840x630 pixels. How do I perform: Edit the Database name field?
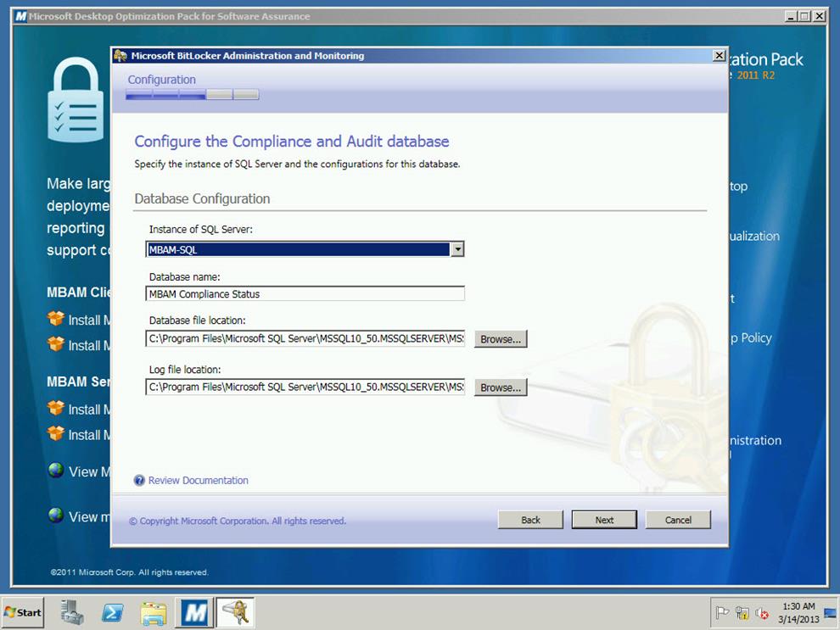[305, 294]
